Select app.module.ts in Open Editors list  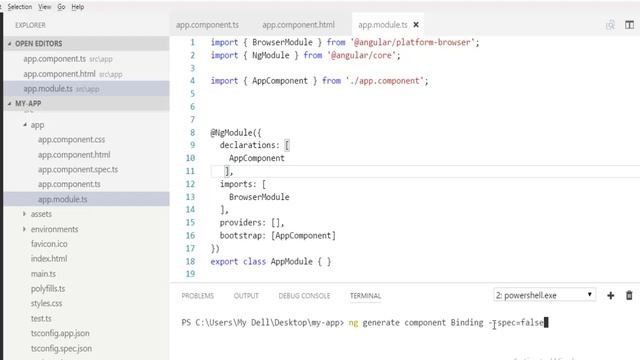pos(86,89)
